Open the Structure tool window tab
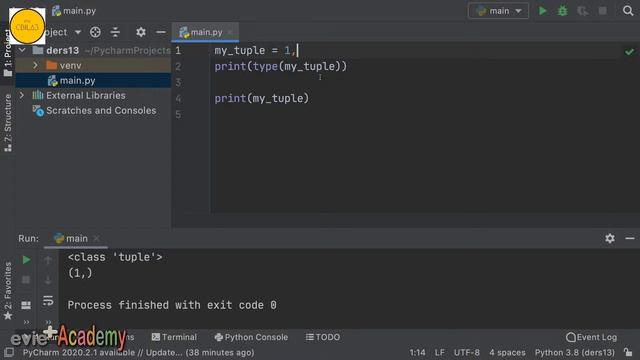This screenshot has width=640, height=360. pyautogui.click(x=8, y=122)
